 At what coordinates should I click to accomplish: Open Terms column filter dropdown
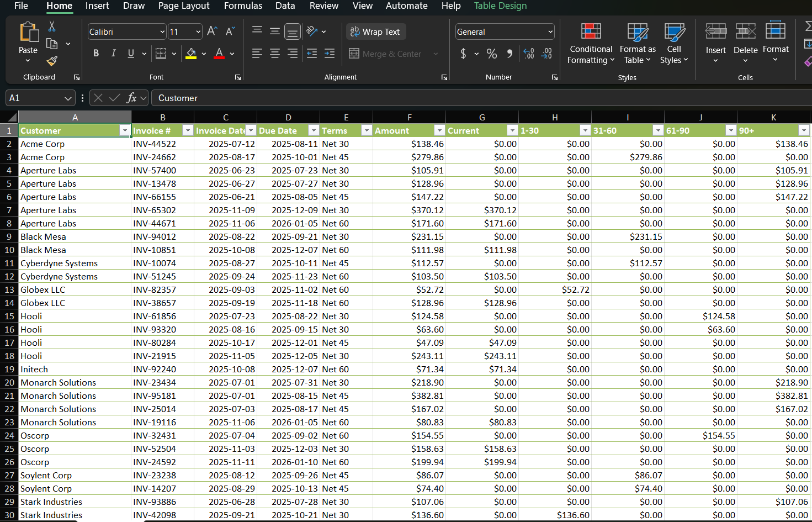(367, 130)
